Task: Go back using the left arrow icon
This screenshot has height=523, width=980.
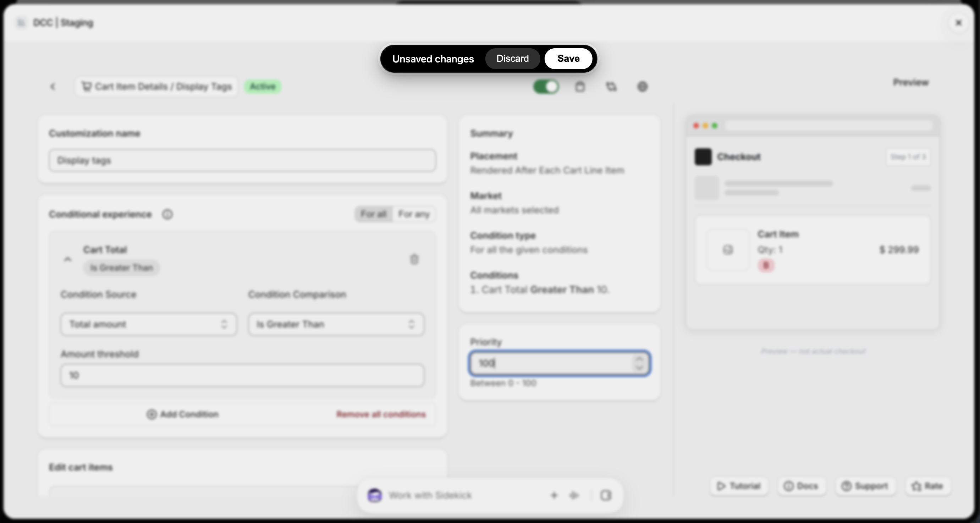Action: 53,87
